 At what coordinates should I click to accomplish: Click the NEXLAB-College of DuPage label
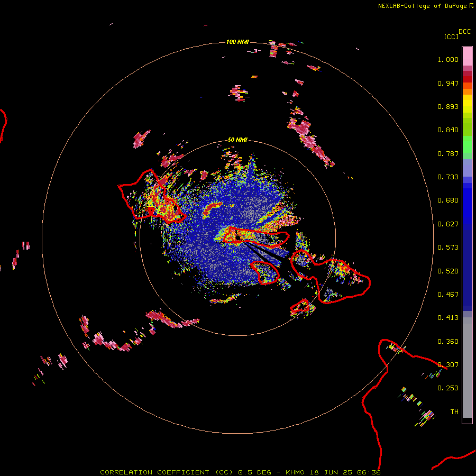coord(422,6)
